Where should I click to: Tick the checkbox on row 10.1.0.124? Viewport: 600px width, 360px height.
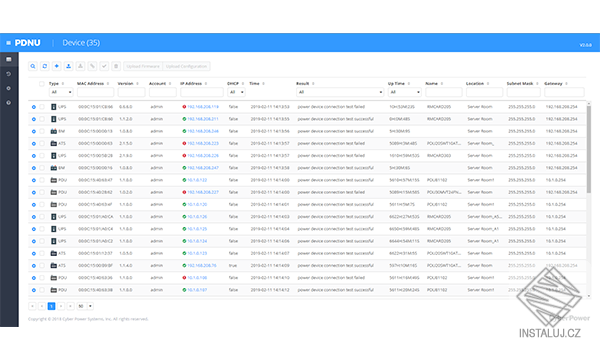[42, 241]
